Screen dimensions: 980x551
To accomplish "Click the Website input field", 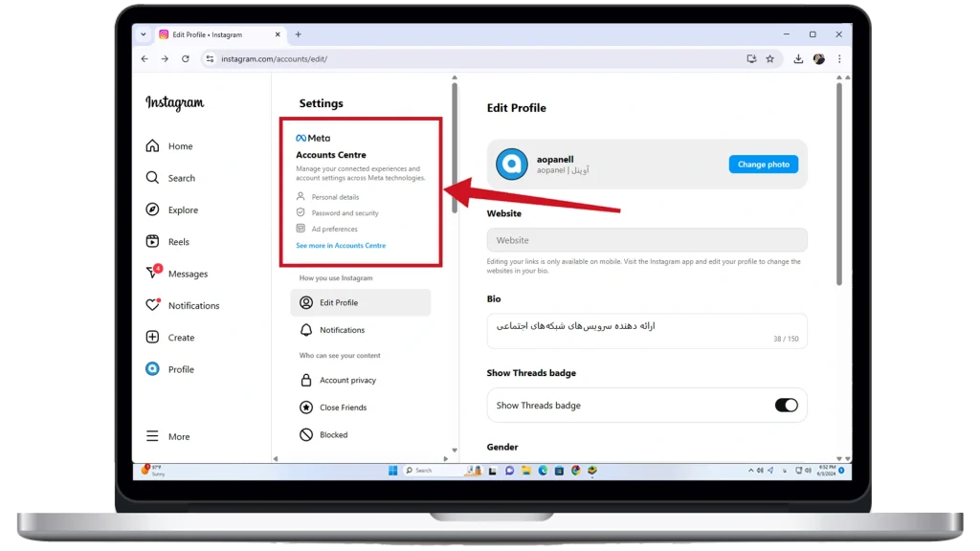I will (647, 240).
